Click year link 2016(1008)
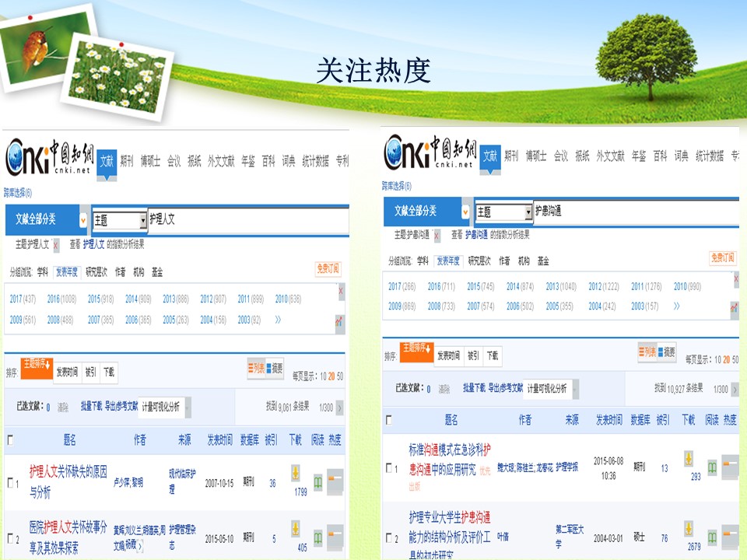Viewport: 747px width, 560px height. pos(61,299)
